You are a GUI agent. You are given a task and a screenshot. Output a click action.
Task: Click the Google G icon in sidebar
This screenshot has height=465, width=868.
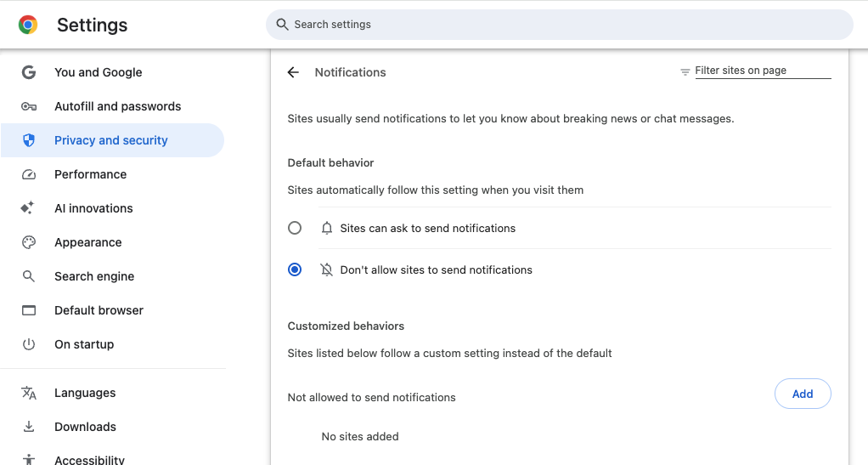(29, 72)
